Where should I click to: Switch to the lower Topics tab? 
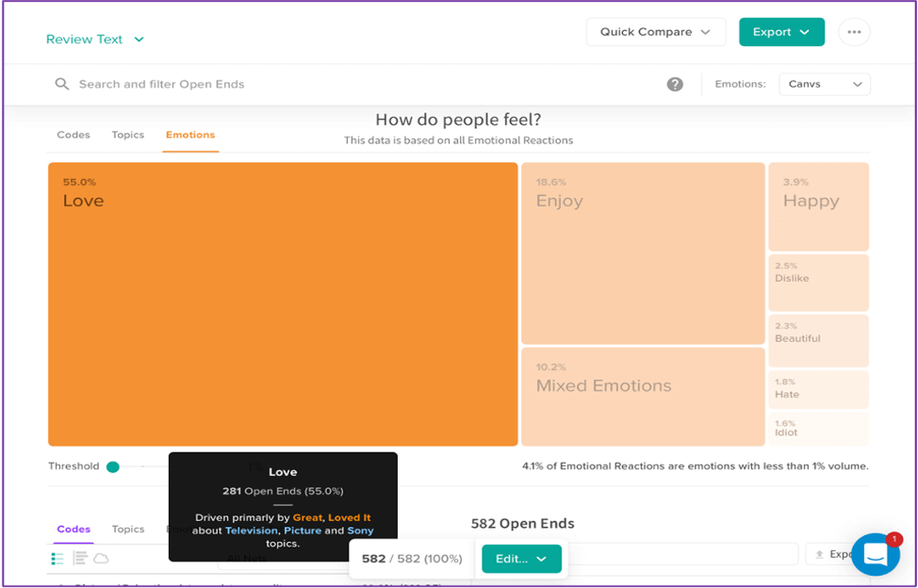coord(127,529)
